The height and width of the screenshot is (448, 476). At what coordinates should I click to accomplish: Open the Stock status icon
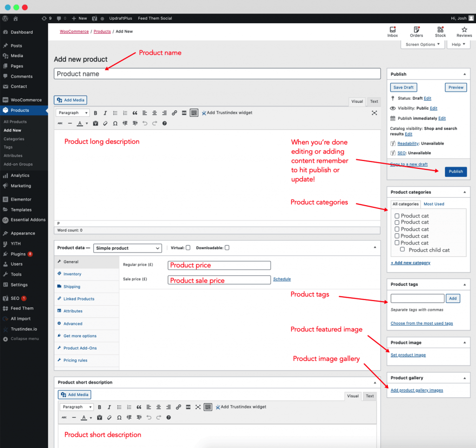440,31
